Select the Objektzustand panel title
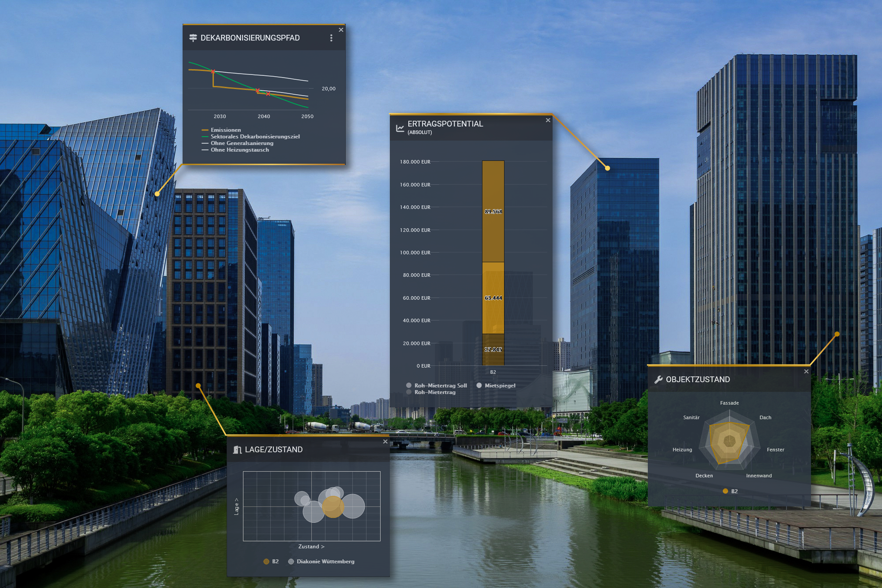The image size is (882, 588). click(x=698, y=380)
